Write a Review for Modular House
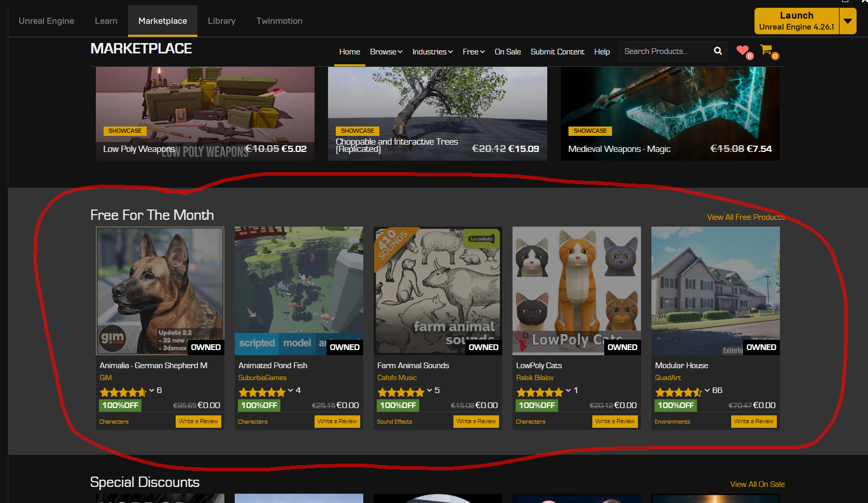Screen dimensions: 868x503 (x=754, y=422)
